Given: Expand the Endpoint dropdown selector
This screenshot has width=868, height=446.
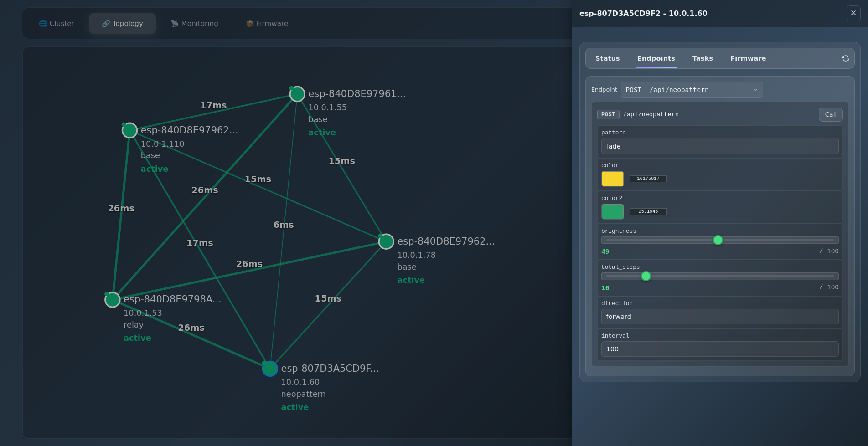Looking at the screenshot, I should point(691,90).
